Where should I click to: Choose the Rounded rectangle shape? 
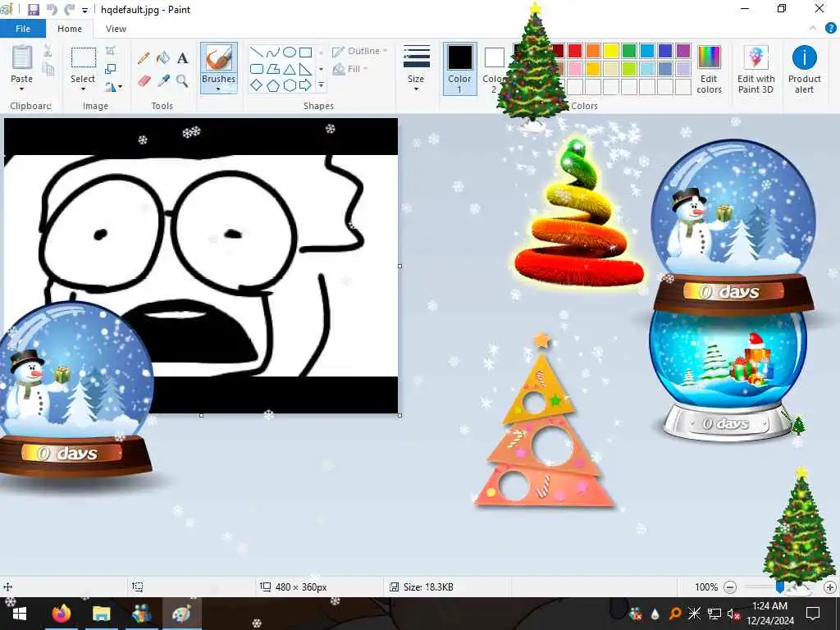257,69
